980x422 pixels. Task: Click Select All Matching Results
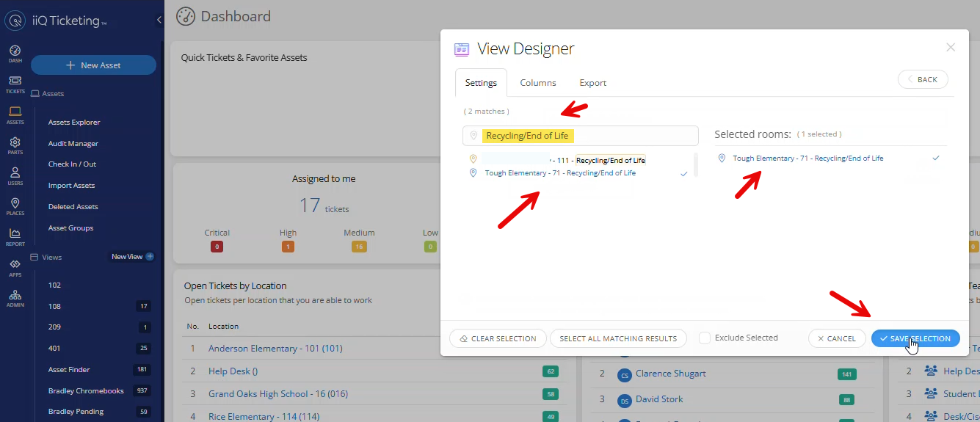(617, 338)
